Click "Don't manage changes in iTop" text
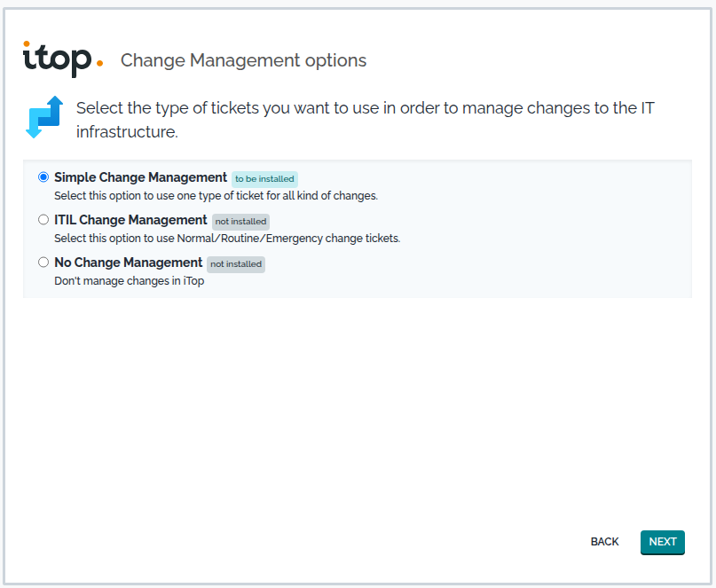 (x=130, y=281)
